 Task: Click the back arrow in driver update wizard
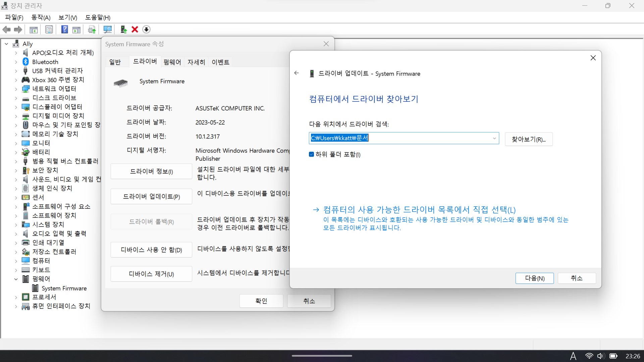click(297, 73)
